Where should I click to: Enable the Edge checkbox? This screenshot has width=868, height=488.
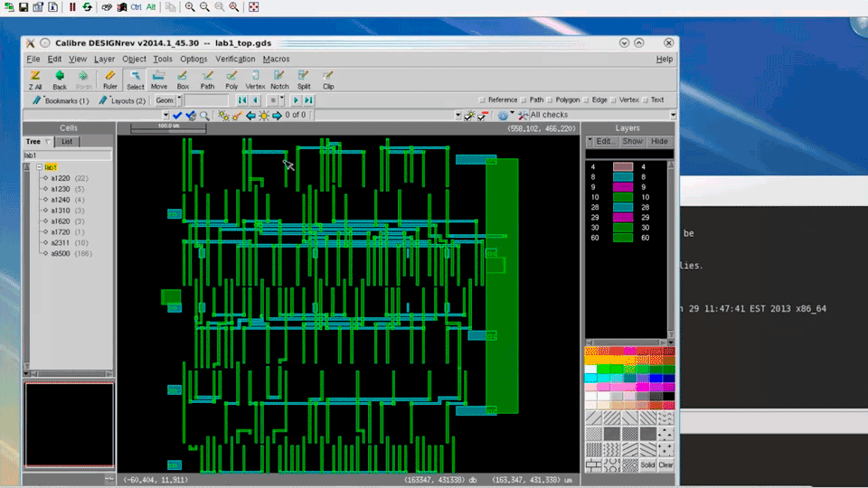tap(586, 100)
